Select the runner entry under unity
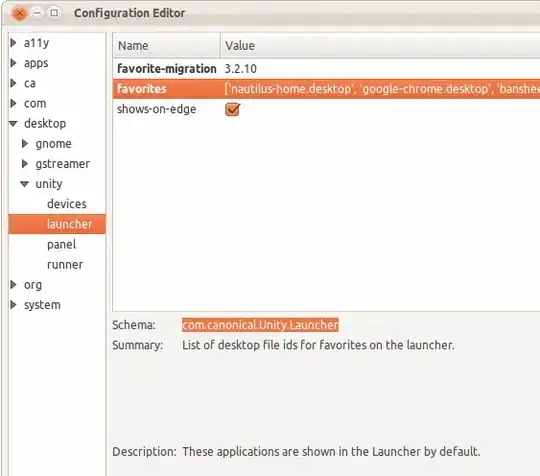This screenshot has height=476, width=540. [x=65, y=265]
